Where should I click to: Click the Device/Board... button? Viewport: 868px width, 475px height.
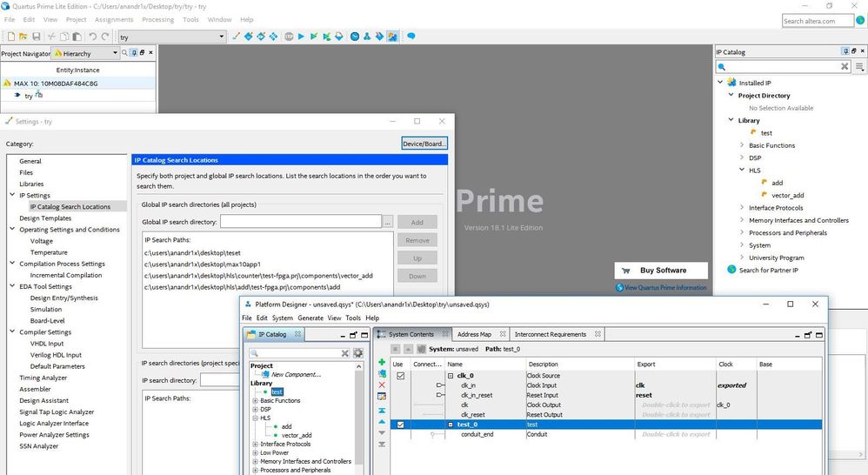(x=424, y=144)
